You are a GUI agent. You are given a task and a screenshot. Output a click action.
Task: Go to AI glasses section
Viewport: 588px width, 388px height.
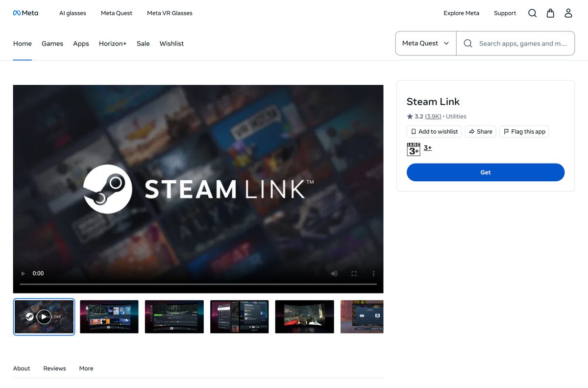pos(73,13)
